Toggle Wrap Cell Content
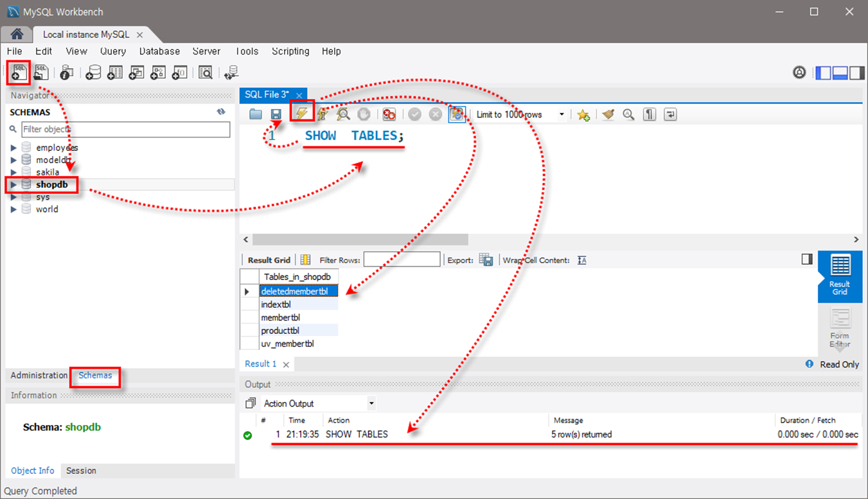This screenshot has height=499, width=868. 581,260
